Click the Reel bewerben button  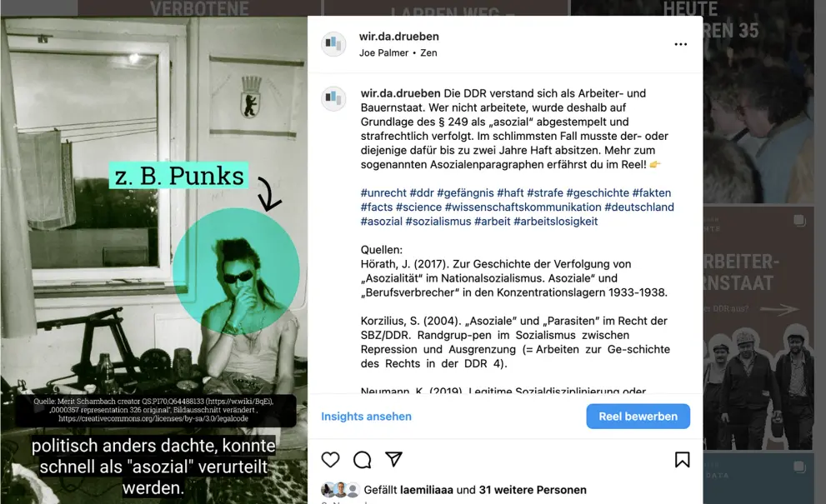coord(638,416)
